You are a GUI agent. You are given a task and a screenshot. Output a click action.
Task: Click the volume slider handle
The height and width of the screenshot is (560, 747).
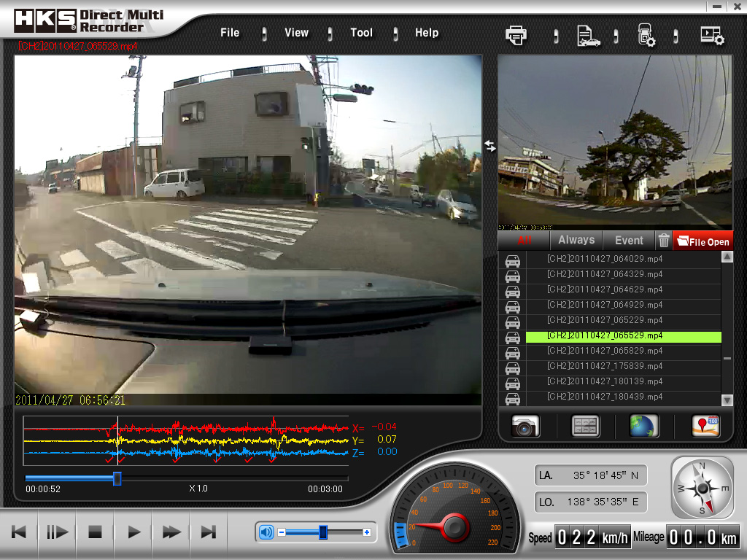click(x=323, y=532)
